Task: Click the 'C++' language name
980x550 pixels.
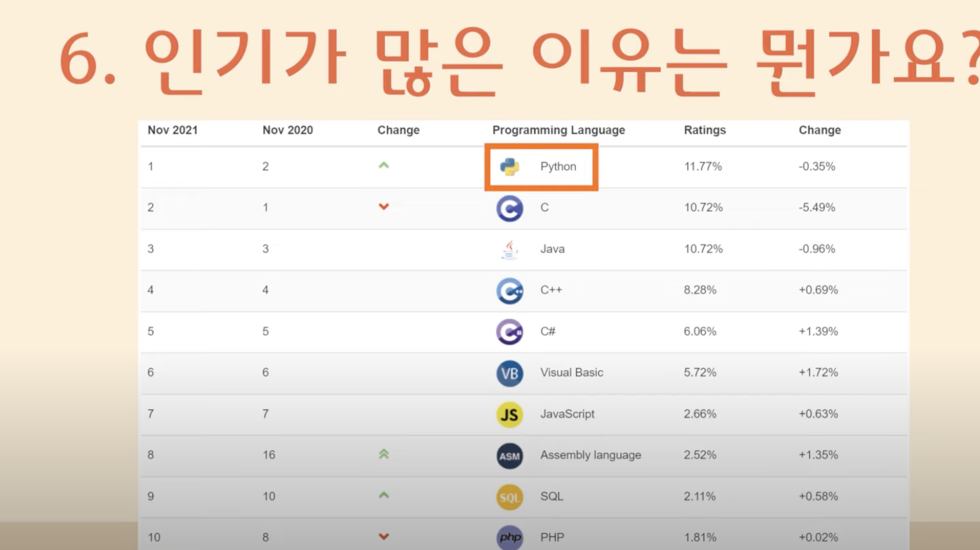Action: [x=551, y=290]
